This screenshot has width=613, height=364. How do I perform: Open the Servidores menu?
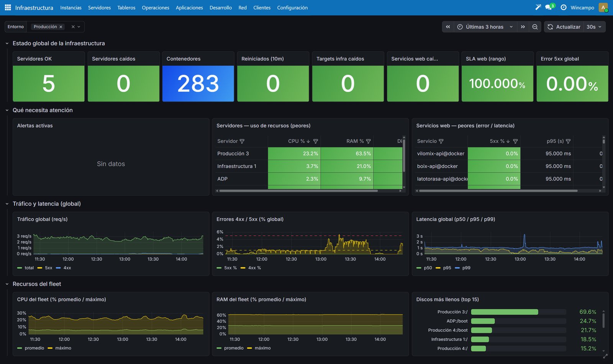(99, 8)
